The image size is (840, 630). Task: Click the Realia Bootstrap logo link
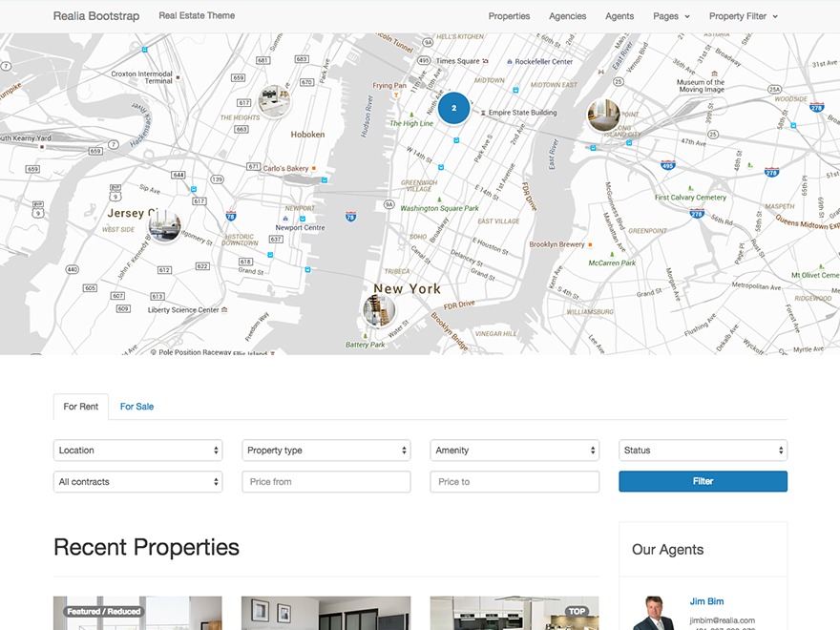pyautogui.click(x=96, y=16)
